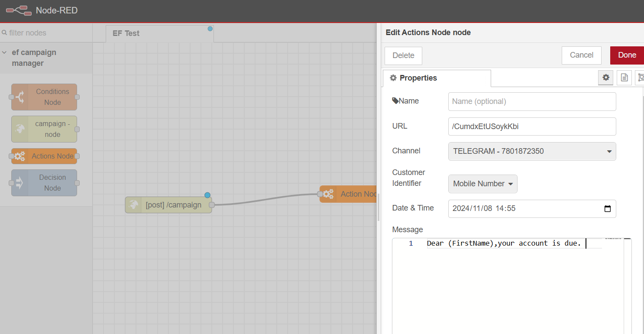Collapse the ef campaign manager category
The height and width of the screenshot is (334, 644).
4,52
